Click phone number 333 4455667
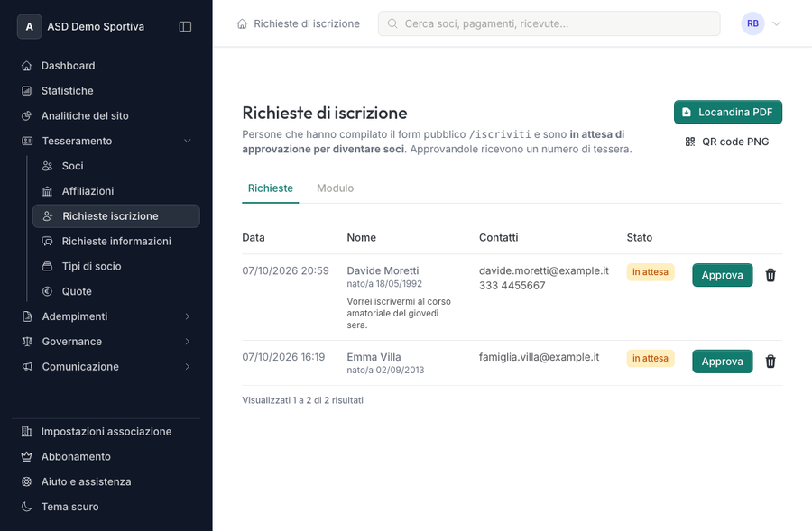812x531 pixels. 512,286
